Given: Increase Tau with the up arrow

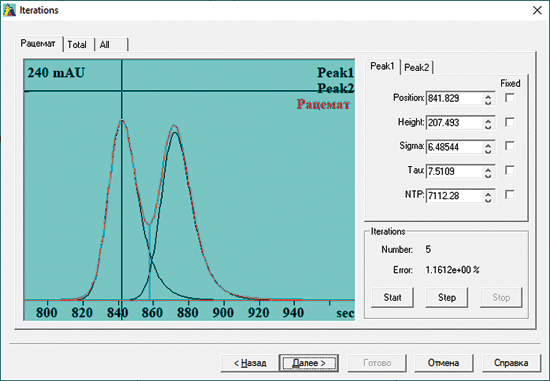Looking at the screenshot, I should (x=488, y=168).
